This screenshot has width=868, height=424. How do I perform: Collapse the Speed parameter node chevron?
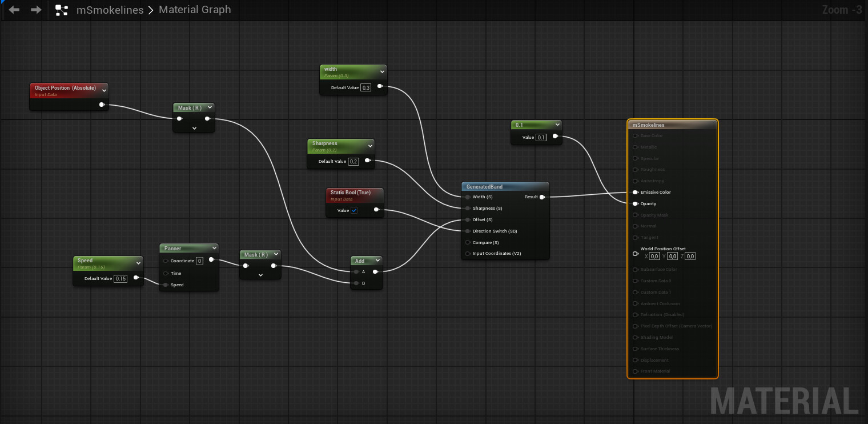[x=138, y=263]
